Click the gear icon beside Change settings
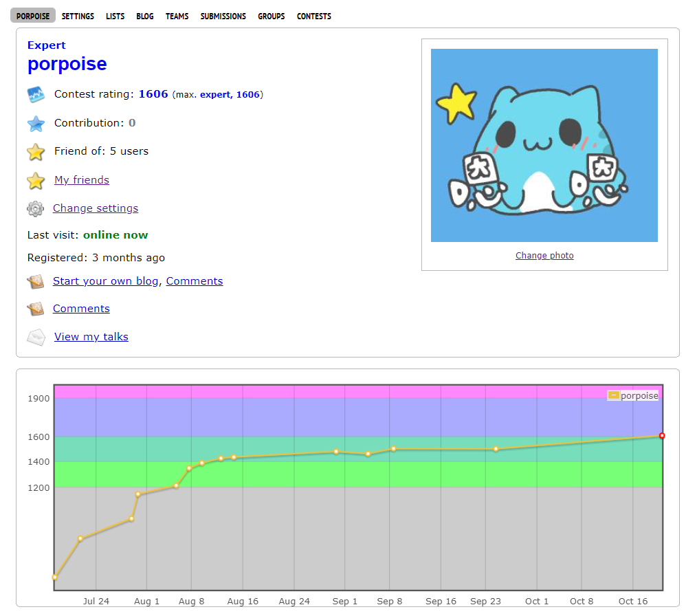Screen dimensions: 686x616 pos(36,209)
